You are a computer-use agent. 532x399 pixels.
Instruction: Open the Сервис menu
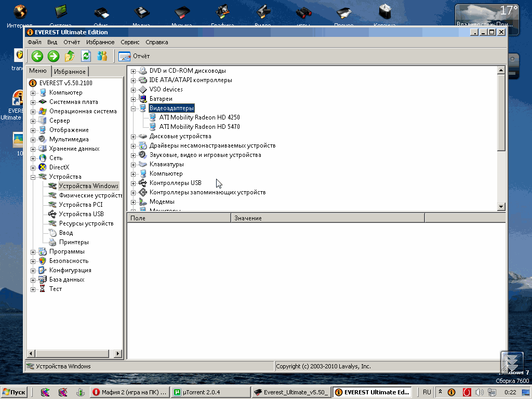click(x=130, y=42)
